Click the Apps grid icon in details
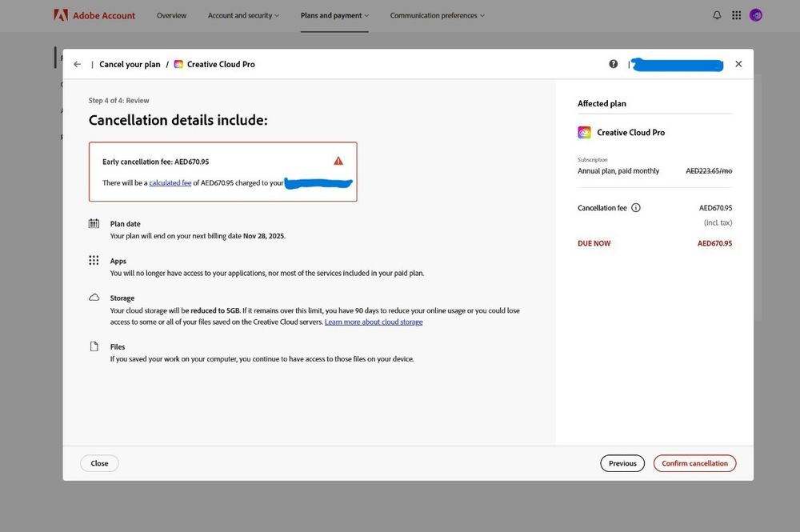This screenshot has width=800, height=532. coord(94,261)
